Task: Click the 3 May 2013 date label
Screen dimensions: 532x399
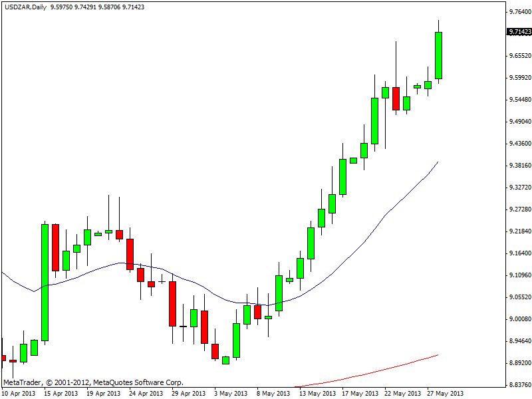Action: coord(231,393)
